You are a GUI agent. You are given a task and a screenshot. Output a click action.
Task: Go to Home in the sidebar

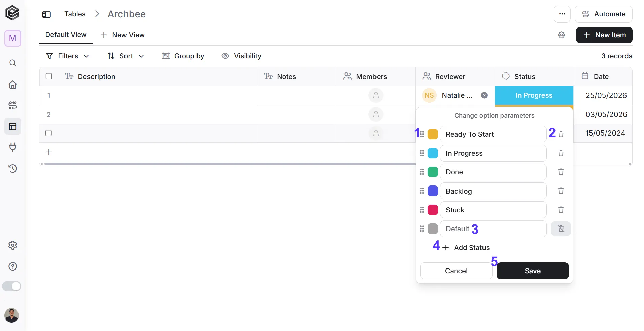click(13, 84)
